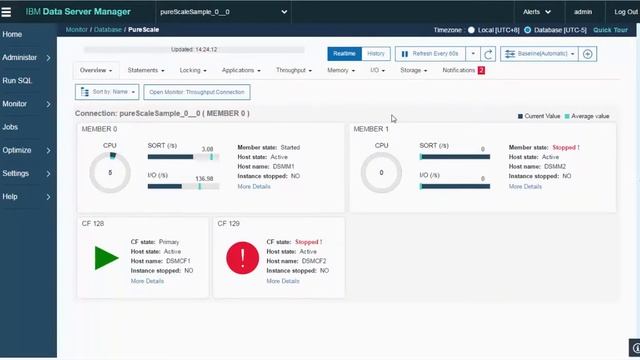Open the Locking tab menu

pos(193,70)
